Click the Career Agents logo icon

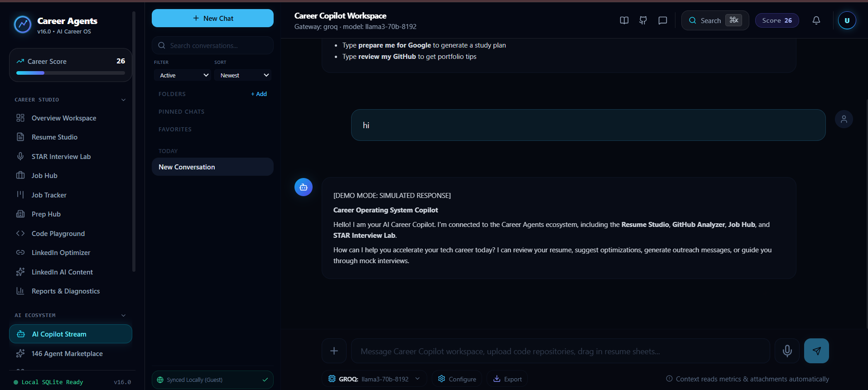[x=23, y=24]
